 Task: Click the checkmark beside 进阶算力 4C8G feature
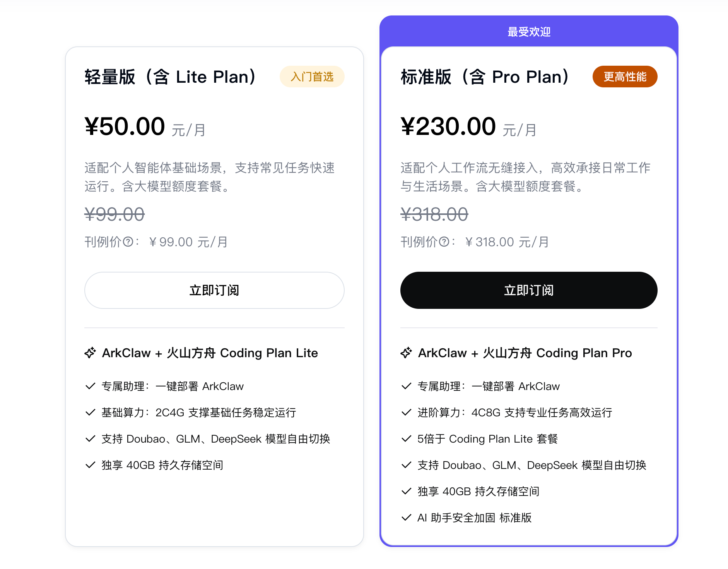406,412
